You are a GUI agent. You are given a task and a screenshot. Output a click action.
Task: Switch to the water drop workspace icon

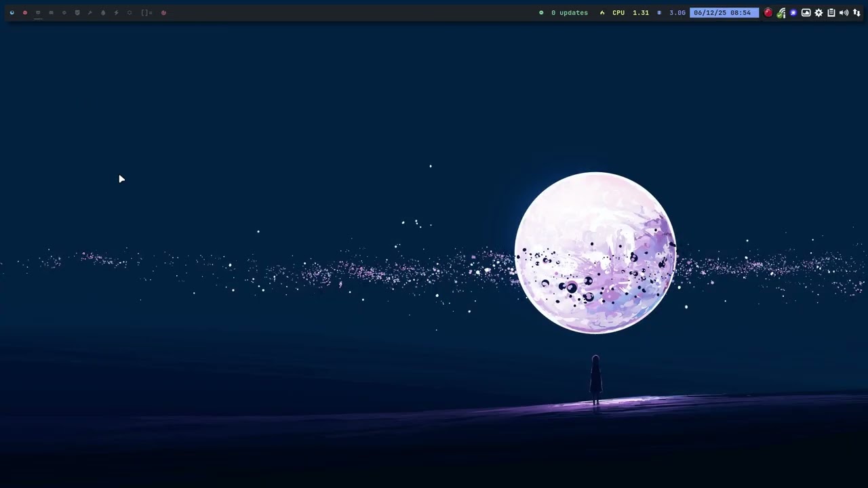[103, 12]
